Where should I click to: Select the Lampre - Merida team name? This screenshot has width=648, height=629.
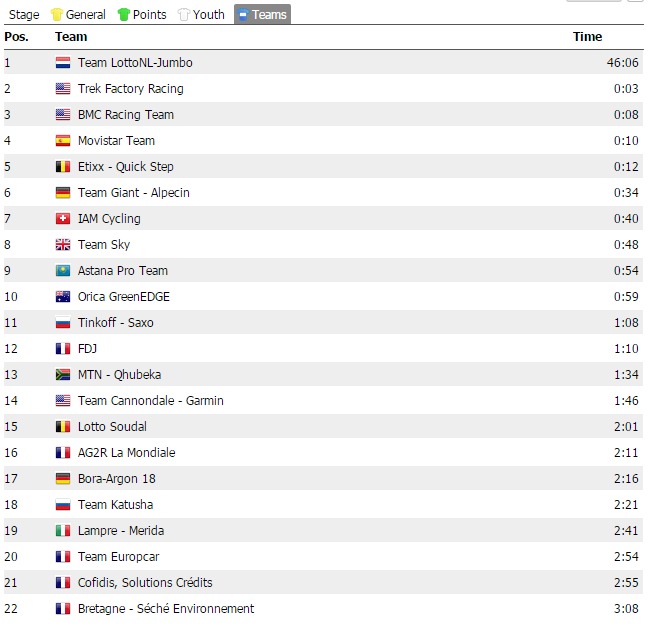click(x=121, y=531)
